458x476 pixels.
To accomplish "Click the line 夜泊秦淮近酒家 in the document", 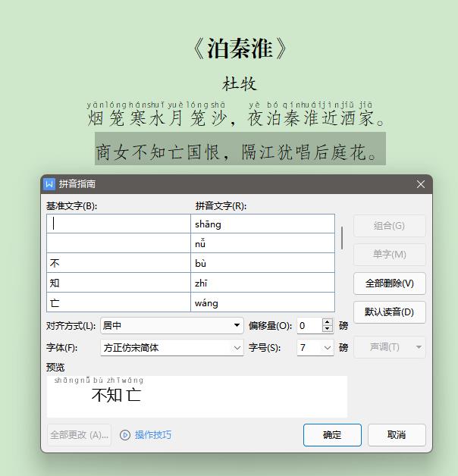I will [x=310, y=118].
